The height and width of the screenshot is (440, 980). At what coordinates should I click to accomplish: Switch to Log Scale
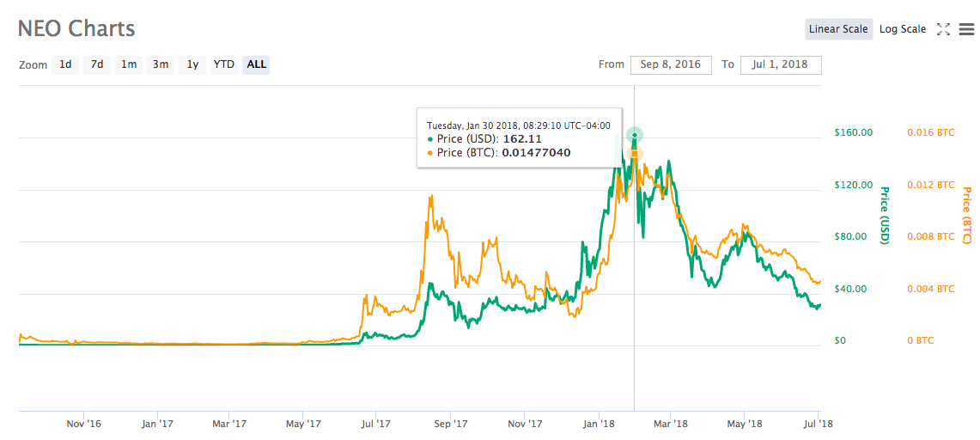[x=903, y=28]
